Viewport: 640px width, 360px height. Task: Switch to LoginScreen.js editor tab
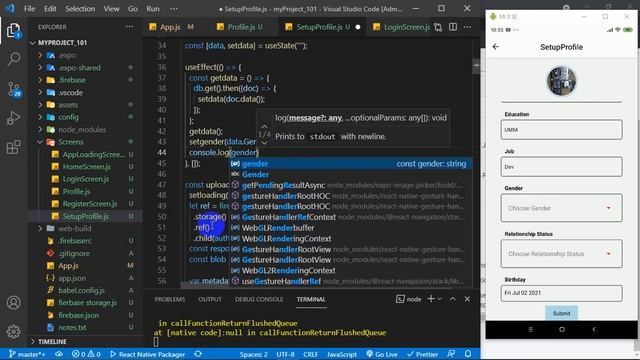[x=406, y=27]
